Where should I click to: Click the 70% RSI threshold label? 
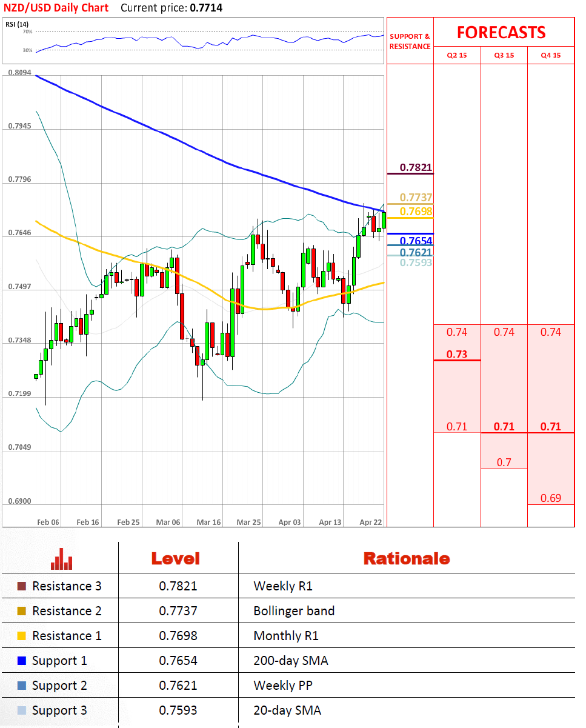pyautogui.click(x=27, y=31)
